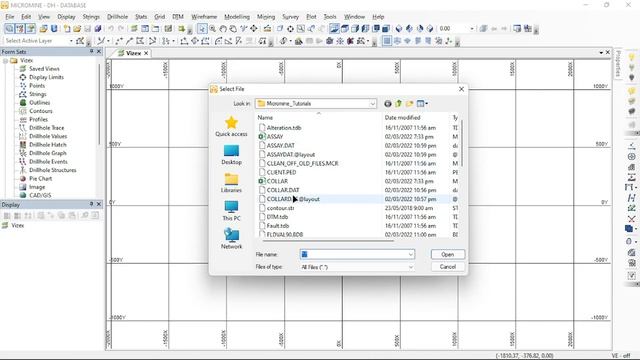Click the Zoom magnifier tool icon
This screenshot has width=640, height=360.
point(213,29)
